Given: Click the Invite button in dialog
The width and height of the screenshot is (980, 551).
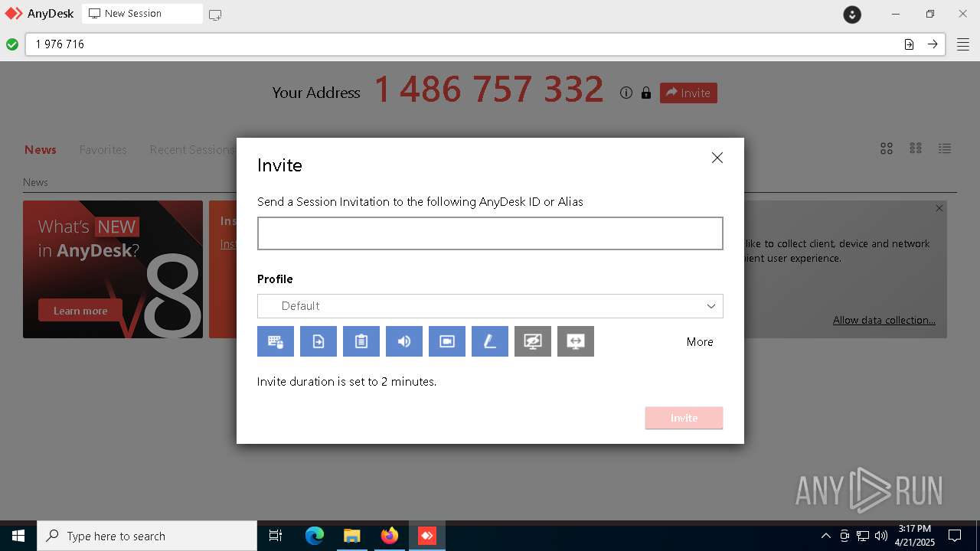Looking at the screenshot, I should tap(684, 418).
